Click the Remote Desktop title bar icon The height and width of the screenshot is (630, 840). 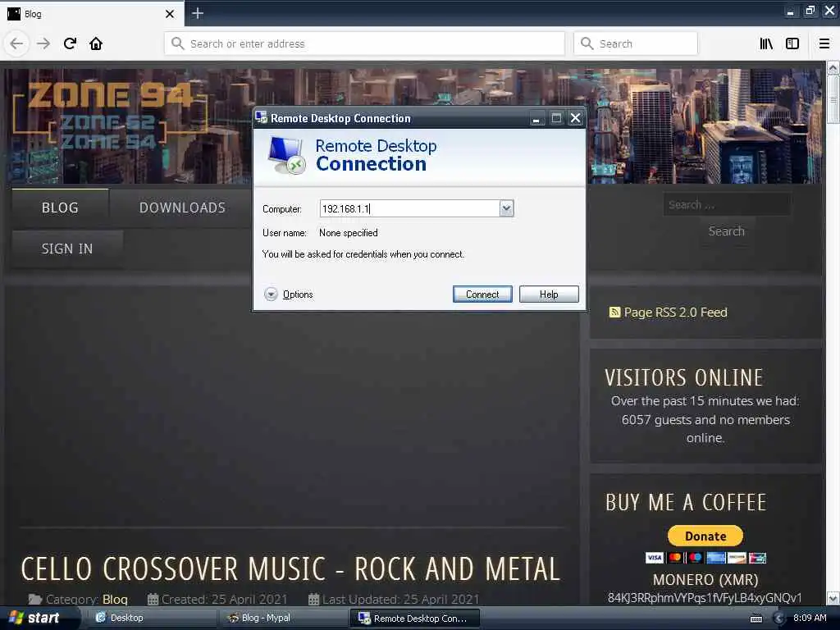pos(261,118)
